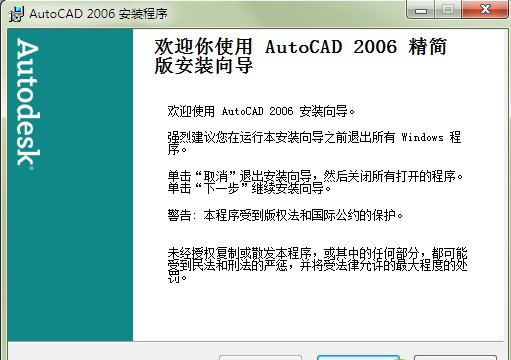Screen dimensions: 511x360
Task: Click the heading "欢迎你使用 AutoCAD 2006 精简版安装向导"
Action: (x=300, y=56)
